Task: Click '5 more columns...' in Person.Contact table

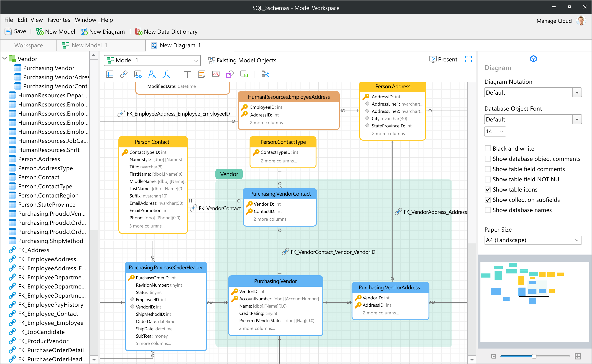Action: tap(147, 226)
